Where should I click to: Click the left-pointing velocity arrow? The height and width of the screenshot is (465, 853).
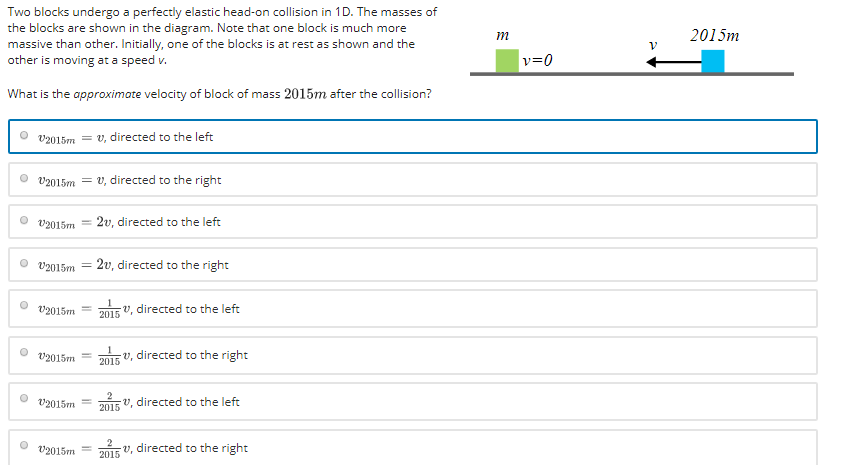tap(672, 62)
